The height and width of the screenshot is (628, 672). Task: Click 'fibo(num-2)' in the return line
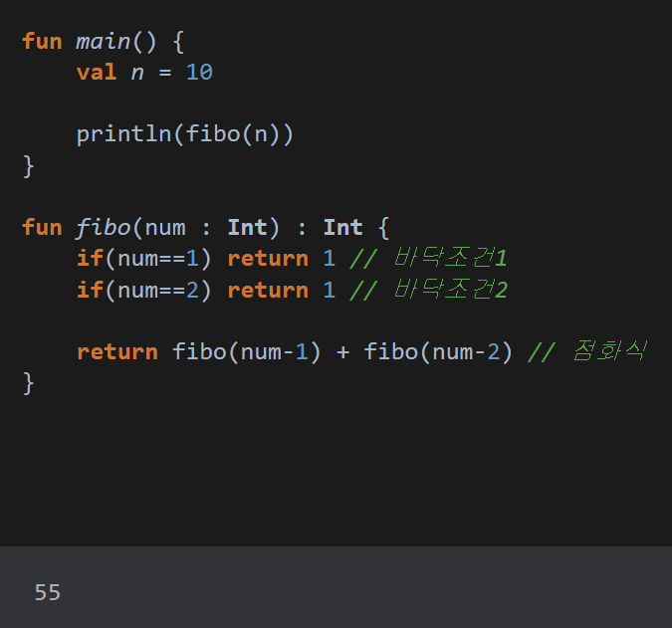[x=438, y=352]
